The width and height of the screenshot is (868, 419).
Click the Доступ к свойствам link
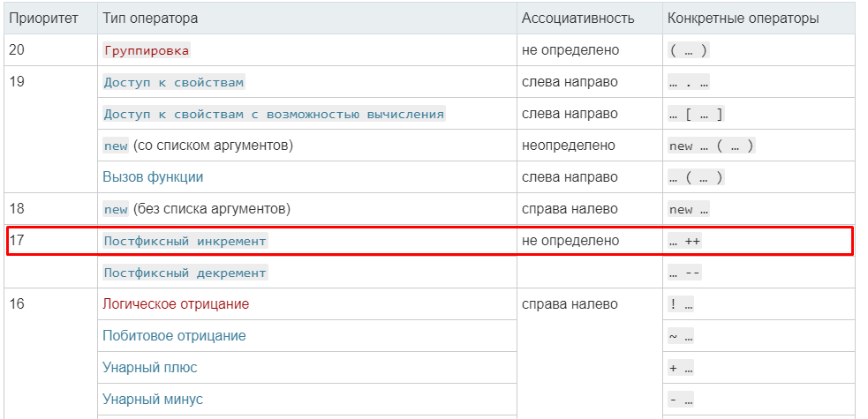(173, 82)
